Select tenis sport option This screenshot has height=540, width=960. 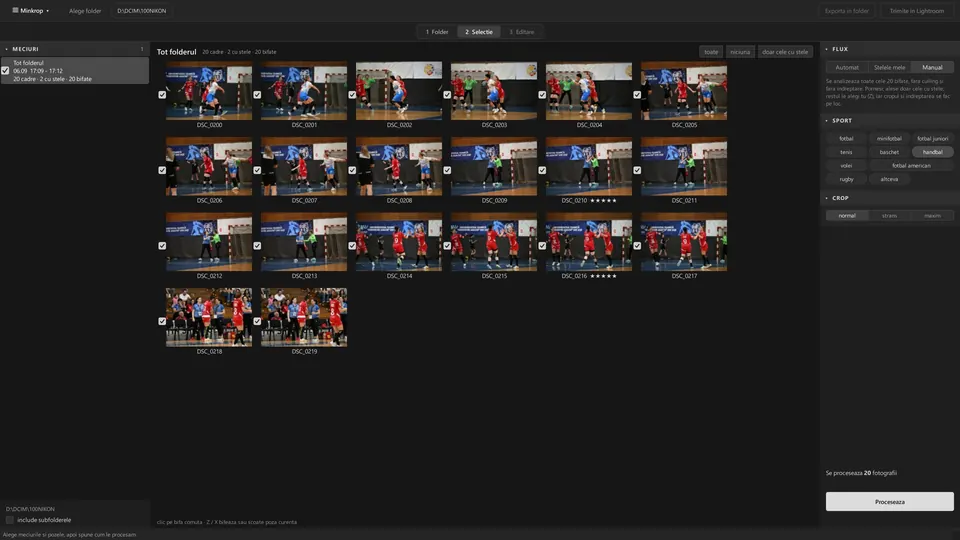846,152
